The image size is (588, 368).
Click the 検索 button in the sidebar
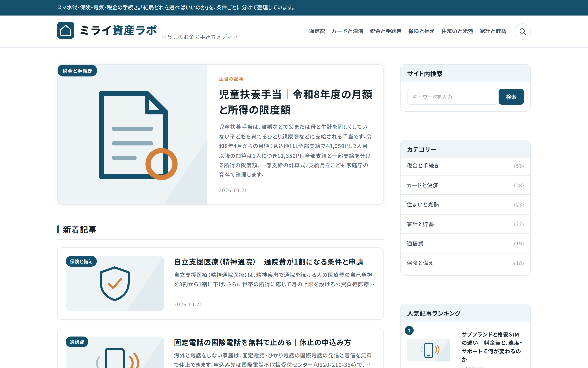pyautogui.click(x=511, y=97)
